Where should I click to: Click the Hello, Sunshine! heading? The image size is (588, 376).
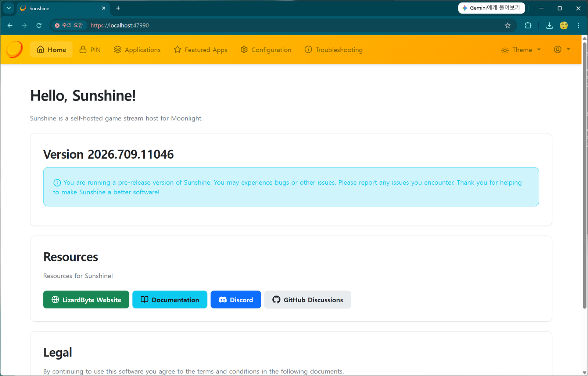pos(83,95)
